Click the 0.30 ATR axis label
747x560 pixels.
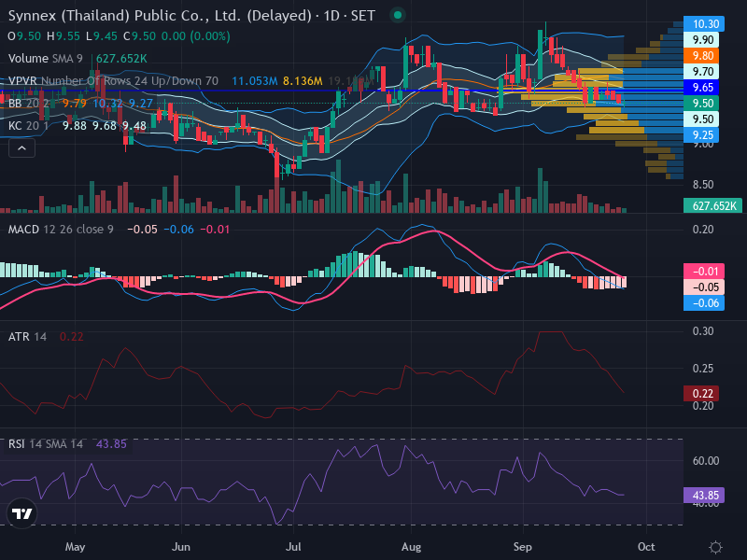[703, 331]
